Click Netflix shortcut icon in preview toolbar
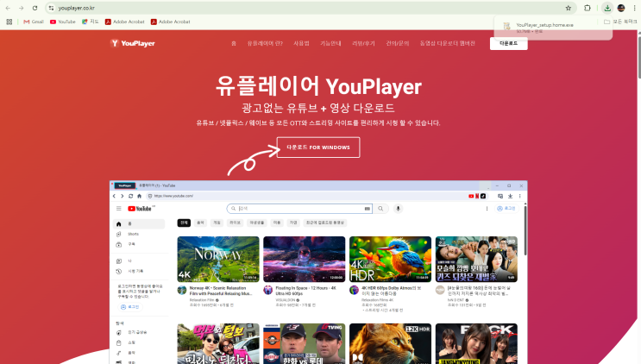641x364 pixels. coord(477,196)
